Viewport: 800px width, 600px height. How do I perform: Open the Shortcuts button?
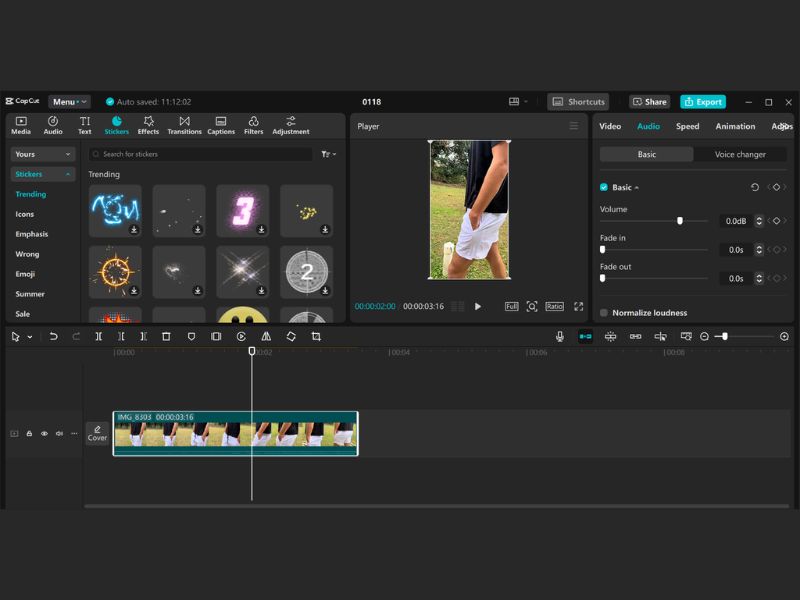coord(578,102)
